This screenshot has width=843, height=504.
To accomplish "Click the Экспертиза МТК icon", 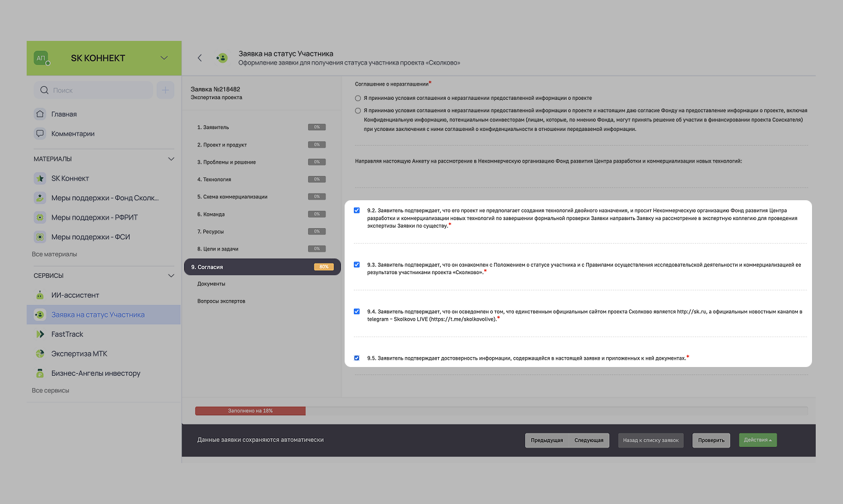I will click(x=40, y=354).
